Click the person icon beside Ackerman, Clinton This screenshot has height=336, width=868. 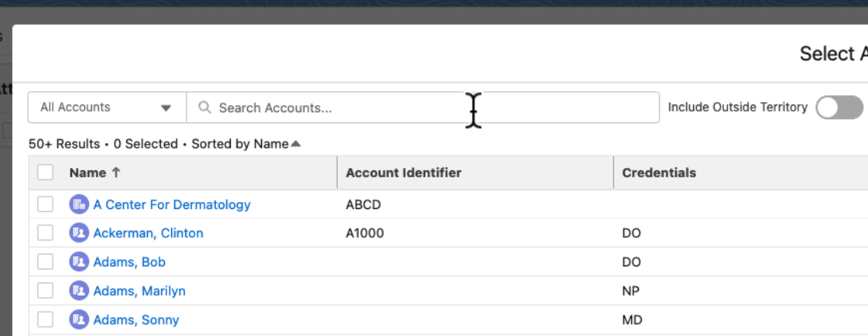(x=78, y=233)
